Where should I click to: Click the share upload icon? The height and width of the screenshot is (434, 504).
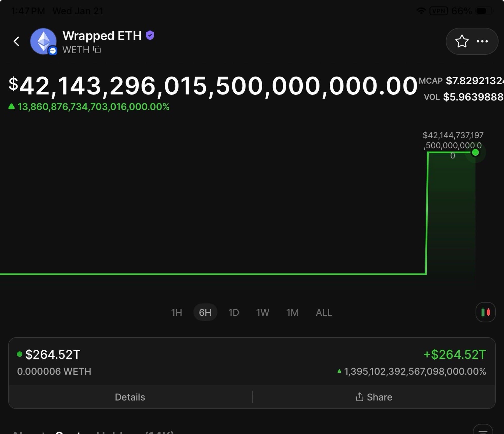(359, 397)
